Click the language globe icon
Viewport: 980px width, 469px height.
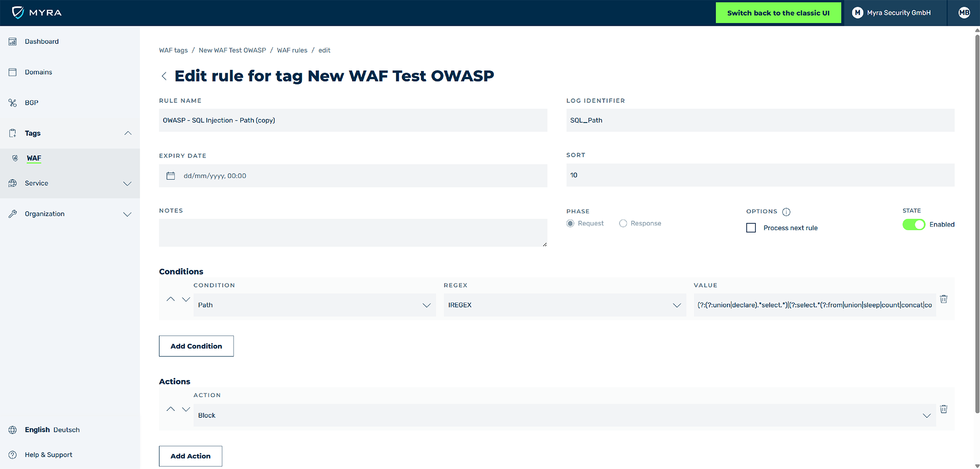coord(12,430)
